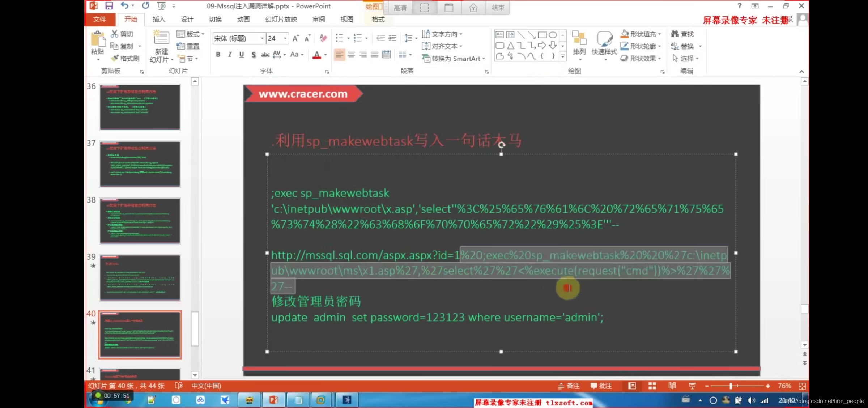Toggle Notes (备注) pane
Screen dimensions: 868x408
pos(569,386)
